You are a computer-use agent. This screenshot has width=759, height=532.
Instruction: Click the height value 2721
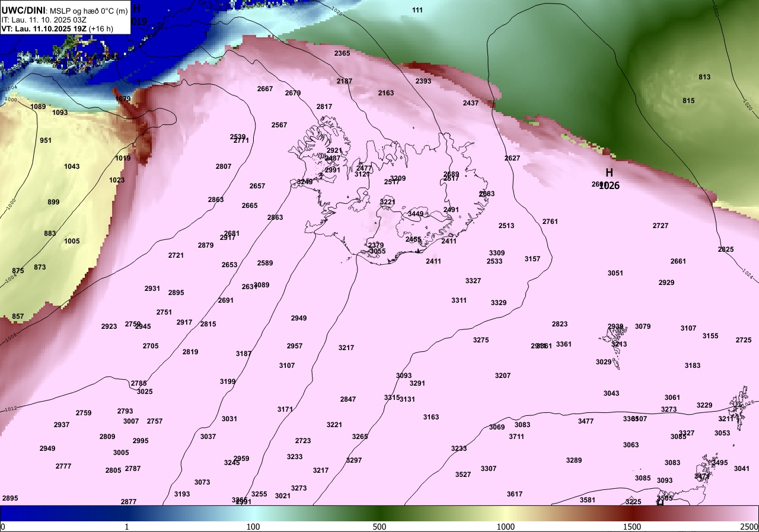click(x=176, y=255)
